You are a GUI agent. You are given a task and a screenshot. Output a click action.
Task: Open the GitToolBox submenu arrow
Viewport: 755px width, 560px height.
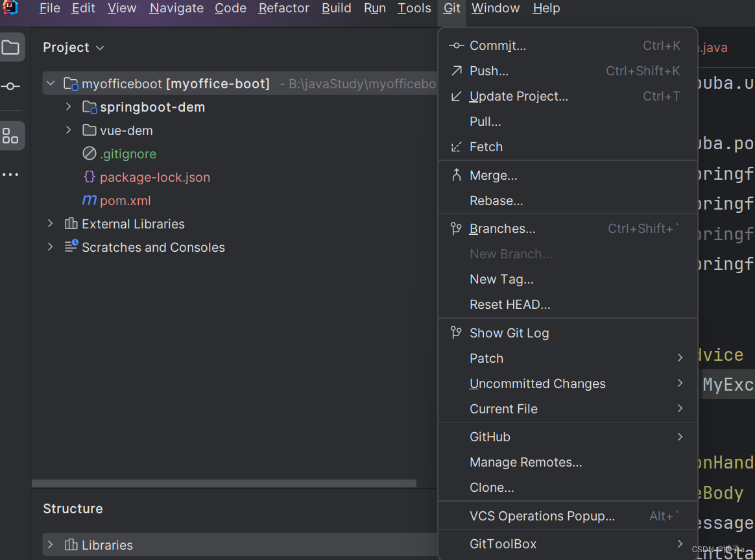tap(680, 544)
